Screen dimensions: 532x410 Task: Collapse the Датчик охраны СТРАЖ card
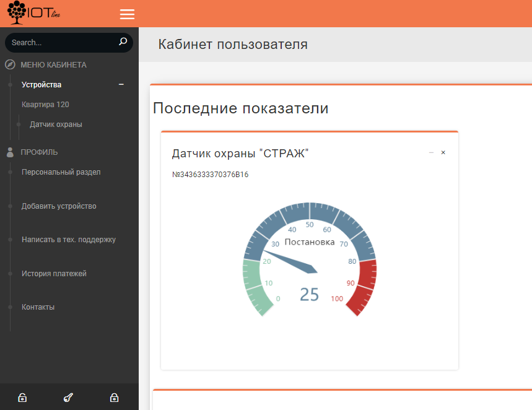(431, 152)
